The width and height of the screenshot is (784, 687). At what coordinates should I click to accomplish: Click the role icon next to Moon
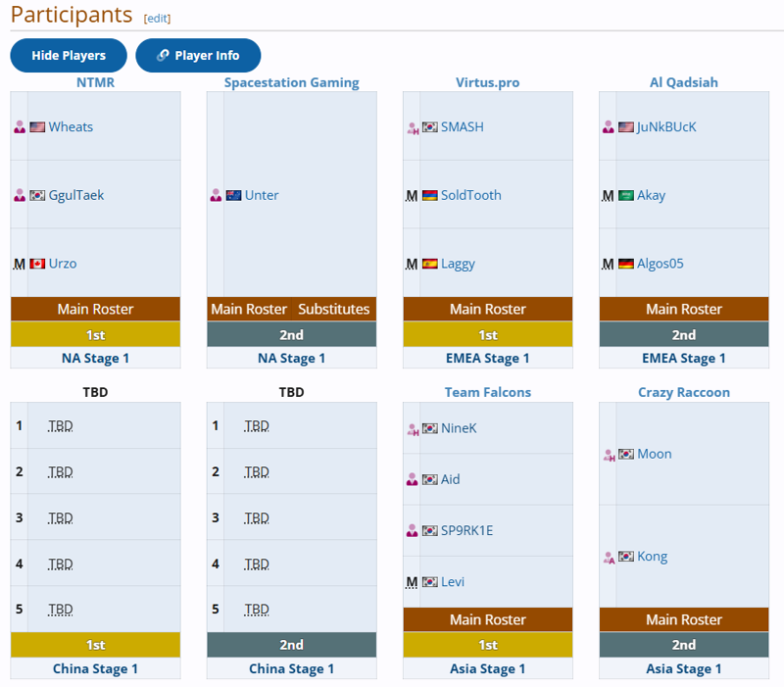point(609,455)
